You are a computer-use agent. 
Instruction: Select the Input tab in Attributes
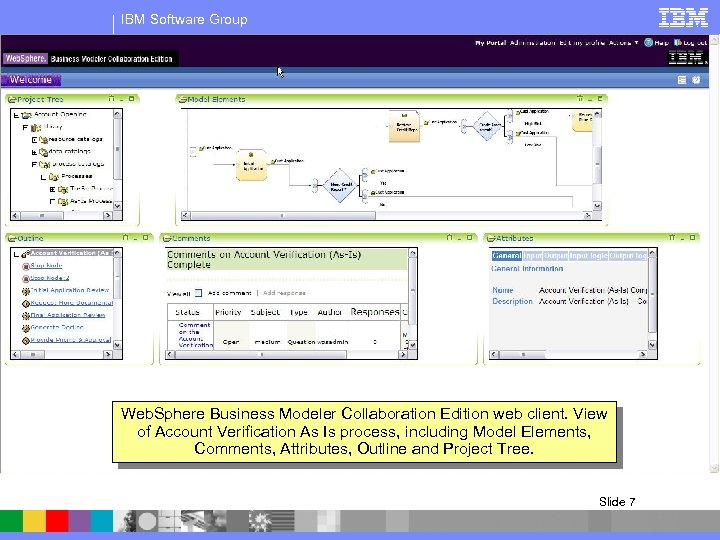[533, 256]
